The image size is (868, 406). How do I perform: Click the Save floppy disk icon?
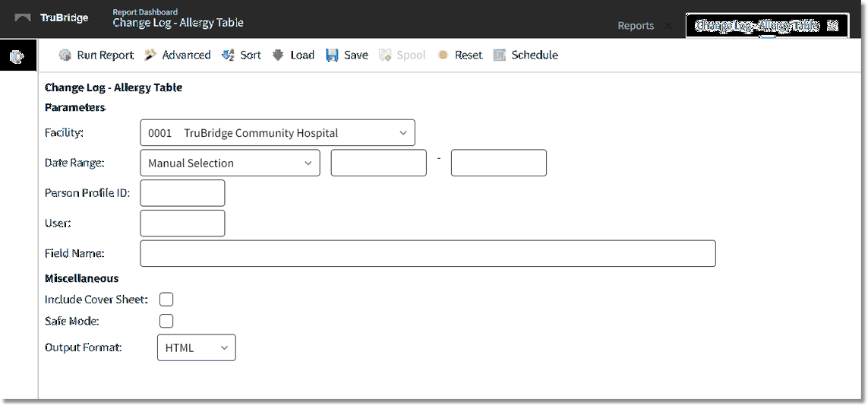point(332,56)
